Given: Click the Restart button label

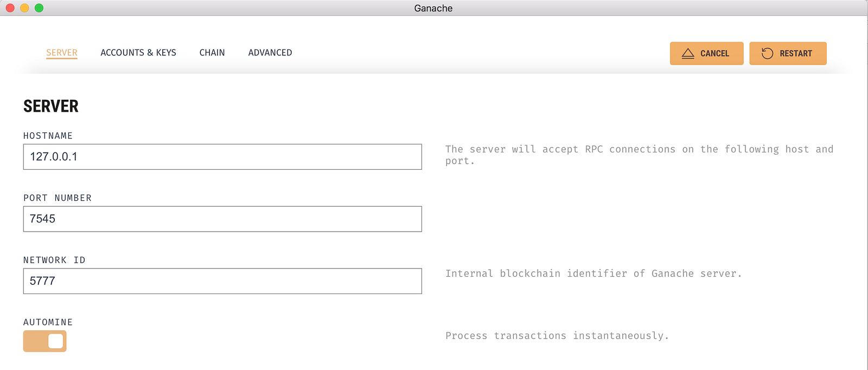Looking at the screenshot, I should (796, 53).
